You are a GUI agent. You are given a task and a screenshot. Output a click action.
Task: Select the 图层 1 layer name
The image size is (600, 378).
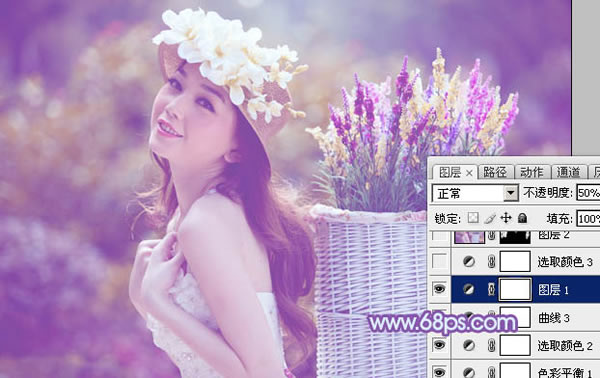[x=553, y=290]
